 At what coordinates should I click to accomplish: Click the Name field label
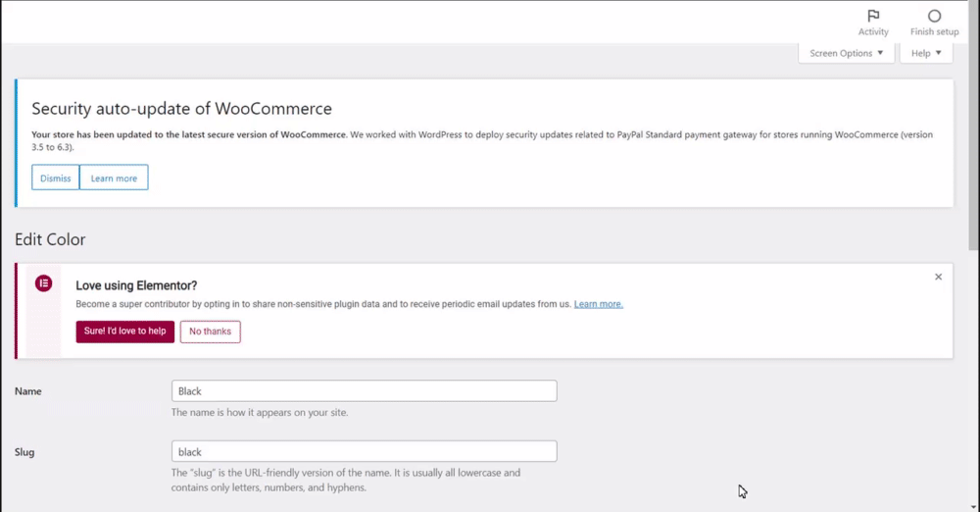(x=28, y=391)
